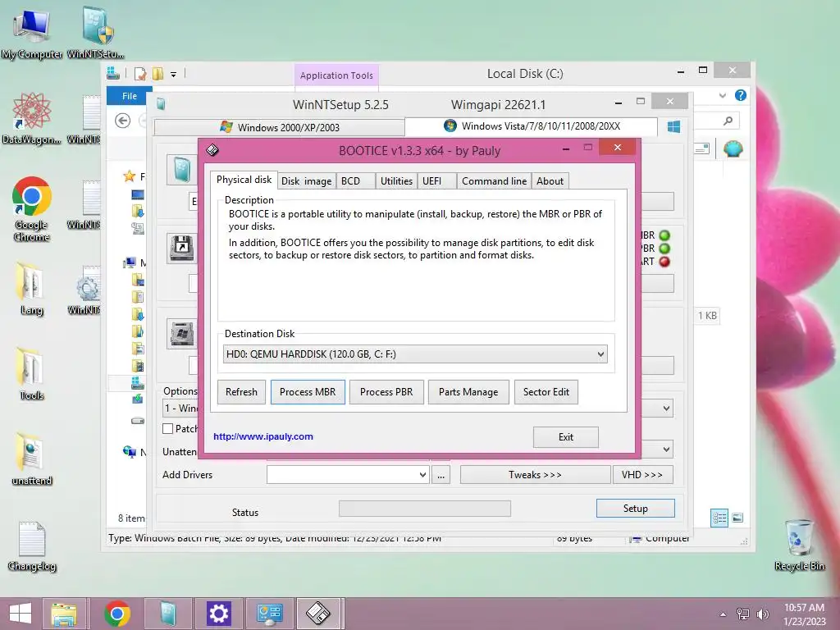This screenshot has width=840, height=630.
Task: Click Explorer properties quick access icon
Action: click(x=139, y=74)
